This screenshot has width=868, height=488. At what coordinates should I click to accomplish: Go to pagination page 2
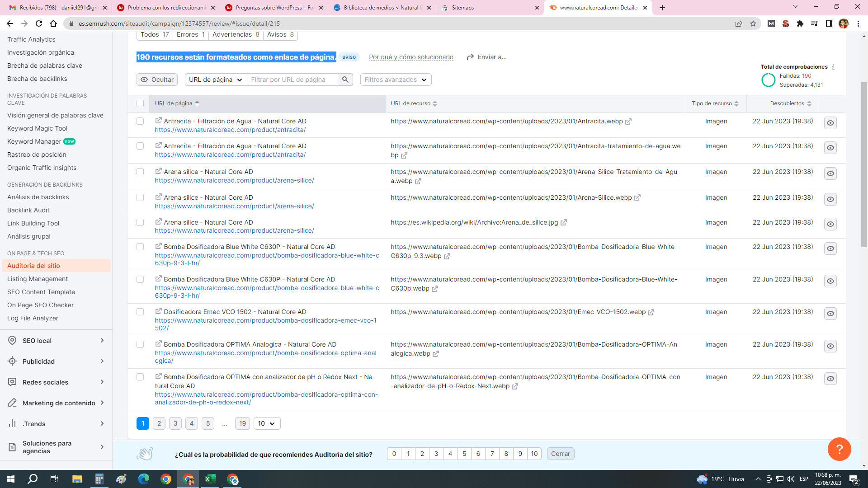[x=159, y=423]
